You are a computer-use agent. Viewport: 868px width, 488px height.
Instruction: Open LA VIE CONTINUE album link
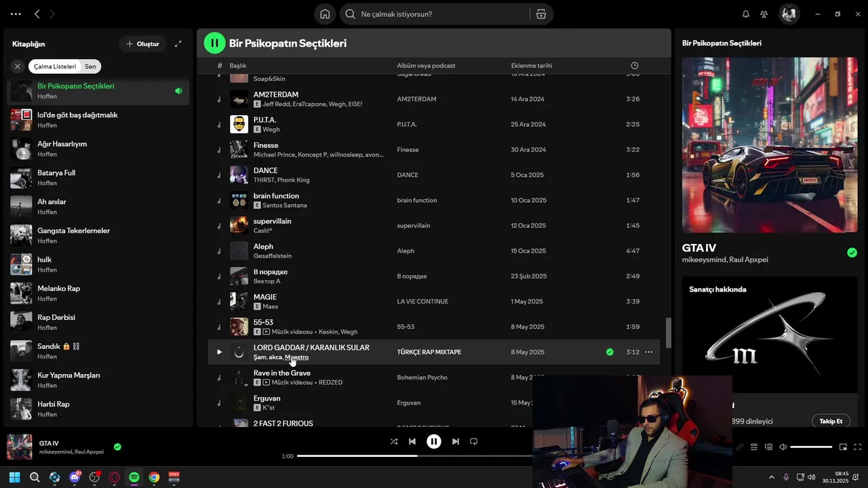(422, 302)
